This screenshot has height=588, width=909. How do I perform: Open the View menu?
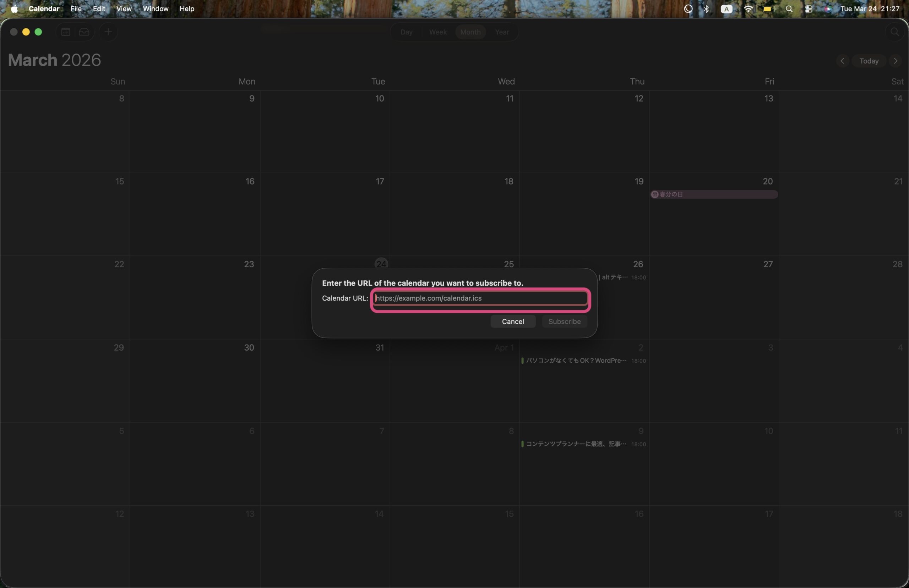pyautogui.click(x=124, y=9)
